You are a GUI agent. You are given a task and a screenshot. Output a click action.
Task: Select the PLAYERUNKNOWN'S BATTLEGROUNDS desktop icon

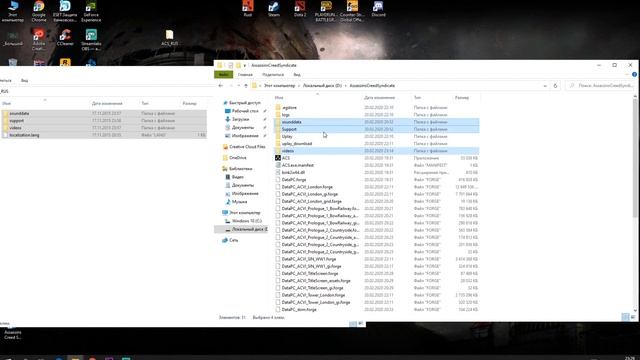pos(326,11)
